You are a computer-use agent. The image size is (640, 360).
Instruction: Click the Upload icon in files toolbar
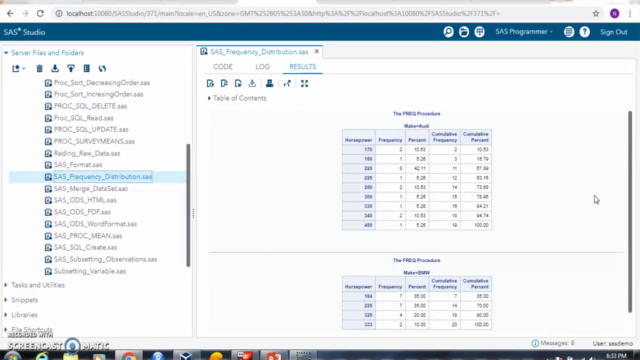[x=71, y=69]
